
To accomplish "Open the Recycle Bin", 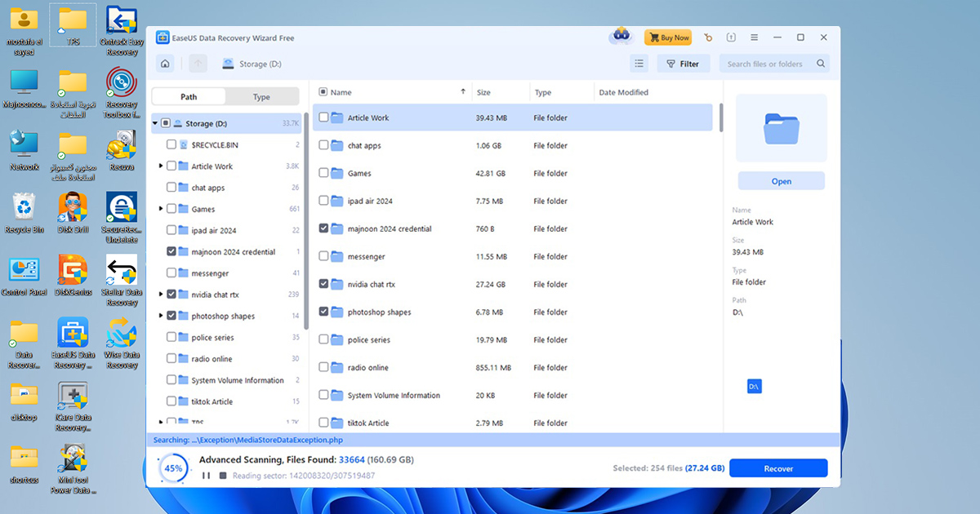I will 24,214.
